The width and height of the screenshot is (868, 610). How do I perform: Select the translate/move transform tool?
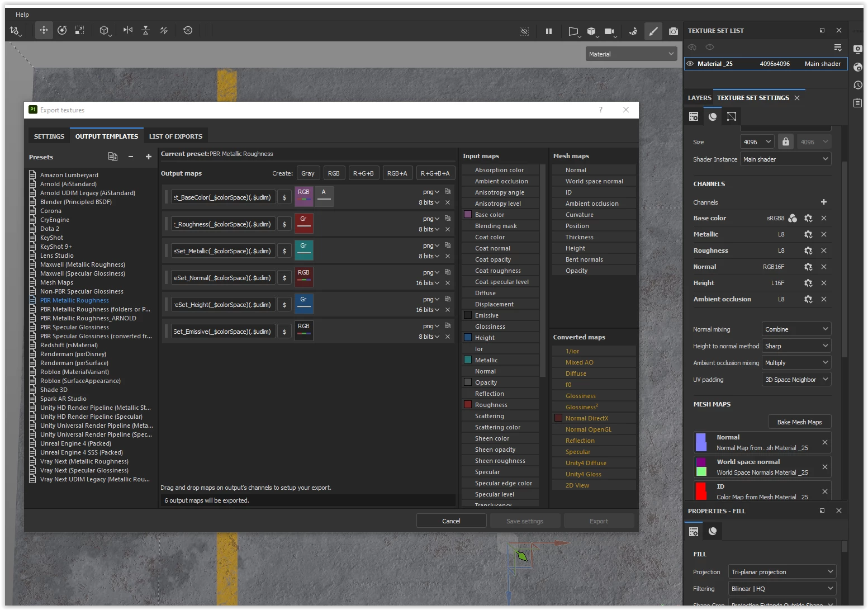pos(44,30)
